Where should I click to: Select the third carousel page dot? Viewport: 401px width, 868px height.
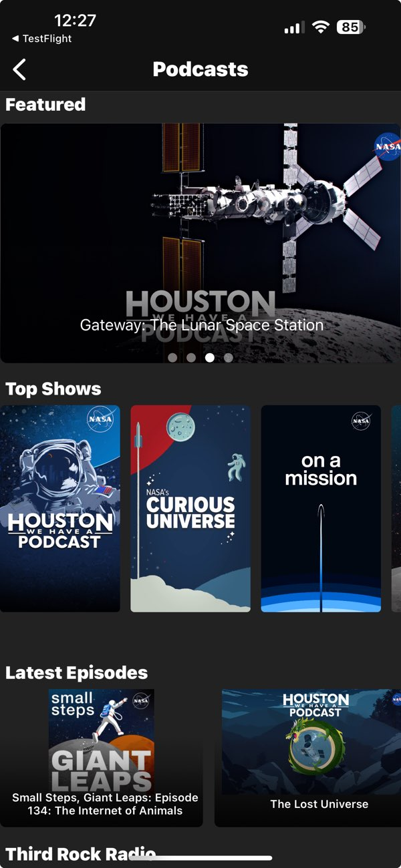coord(210,358)
